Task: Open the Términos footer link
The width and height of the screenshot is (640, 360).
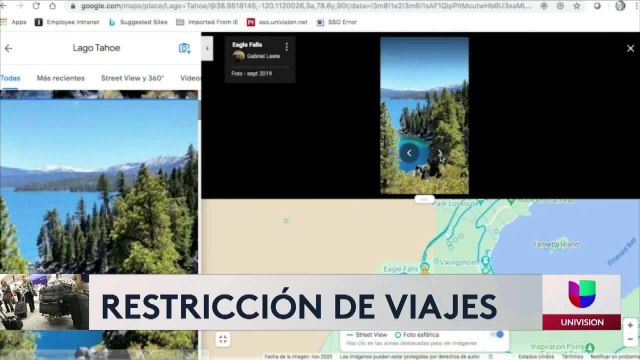Action: [x=572, y=357]
